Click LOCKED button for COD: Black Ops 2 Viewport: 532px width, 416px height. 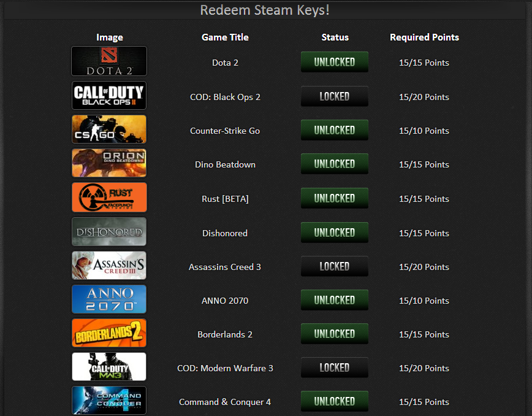pyautogui.click(x=335, y=96)
